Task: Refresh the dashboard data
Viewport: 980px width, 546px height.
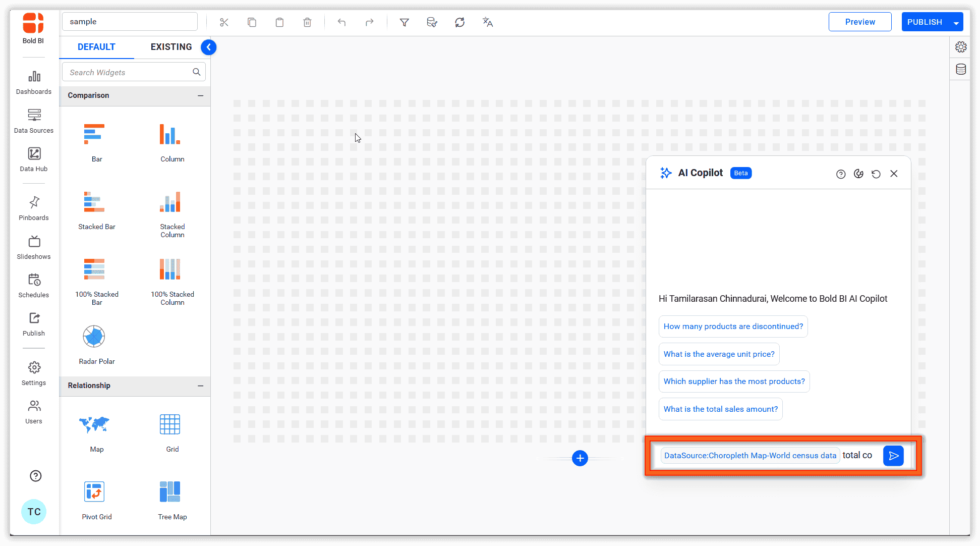Action: (x=459, y=22)
